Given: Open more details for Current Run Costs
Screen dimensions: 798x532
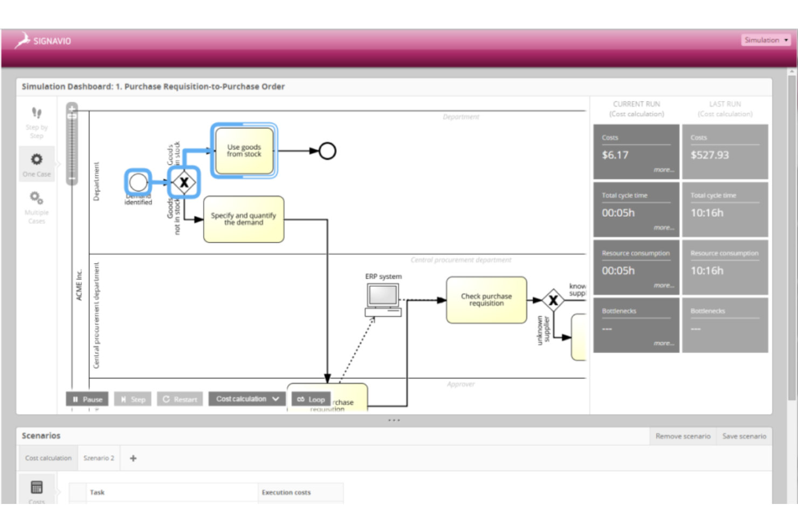Looking at the screenshot, I should 665,170.
